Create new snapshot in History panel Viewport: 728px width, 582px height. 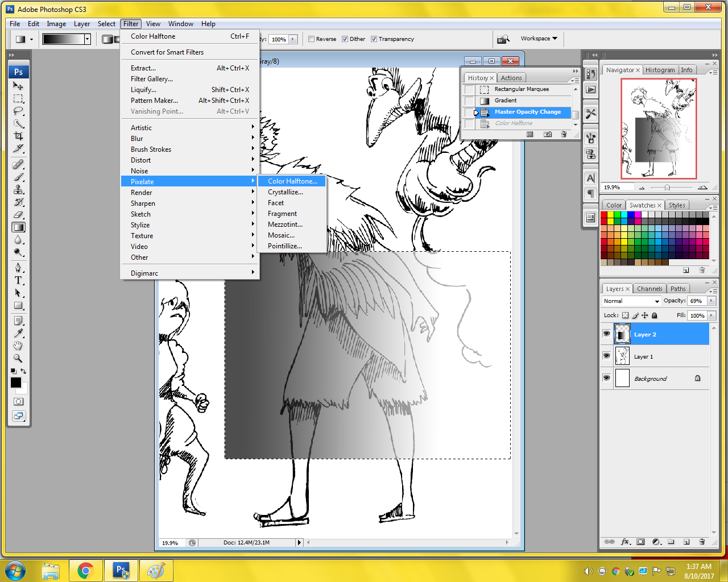click(547, 134)
